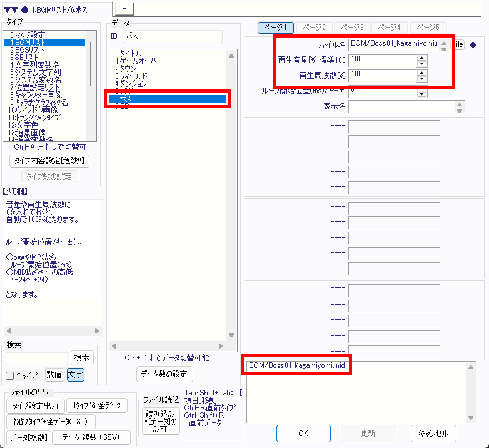Enable the 全タイプ search checkbox

[10, 376]
